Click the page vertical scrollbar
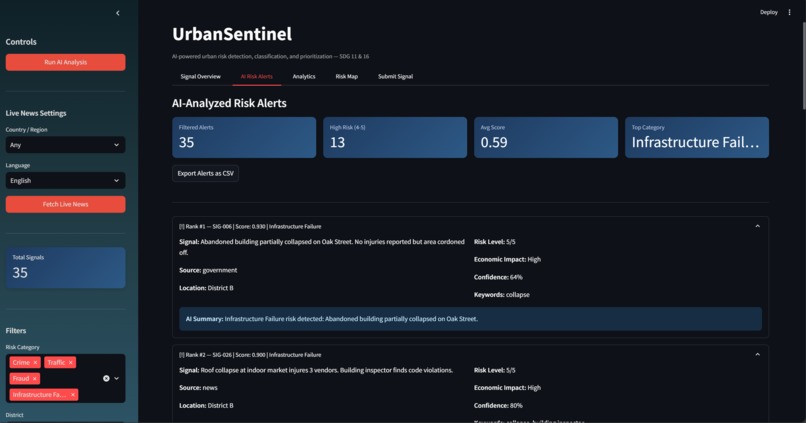The height and width of the screenshot is (423, 806). point(803,66)
